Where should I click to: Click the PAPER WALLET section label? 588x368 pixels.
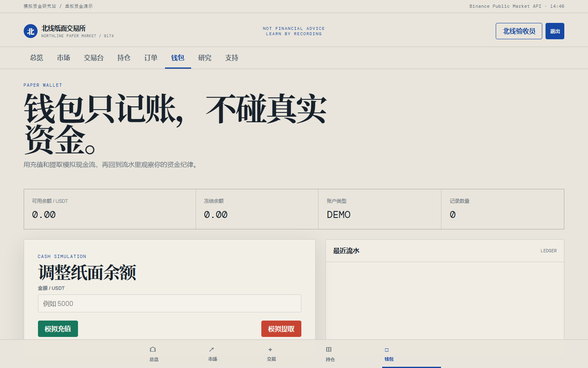pos(43,85)
